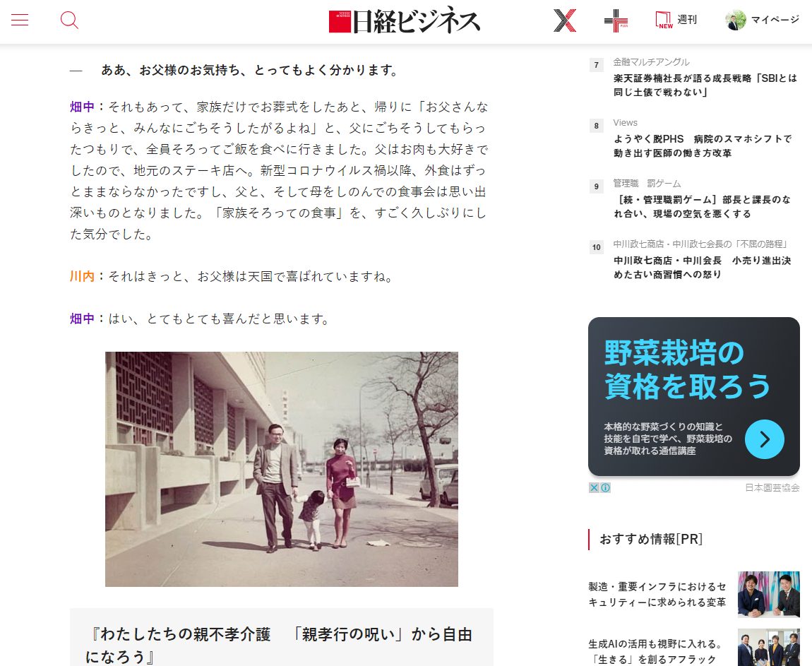Viewport: 812px width, 666px height.
Task: Open PR article 生成AIの活用も視野に入れる
Action: 656,651
